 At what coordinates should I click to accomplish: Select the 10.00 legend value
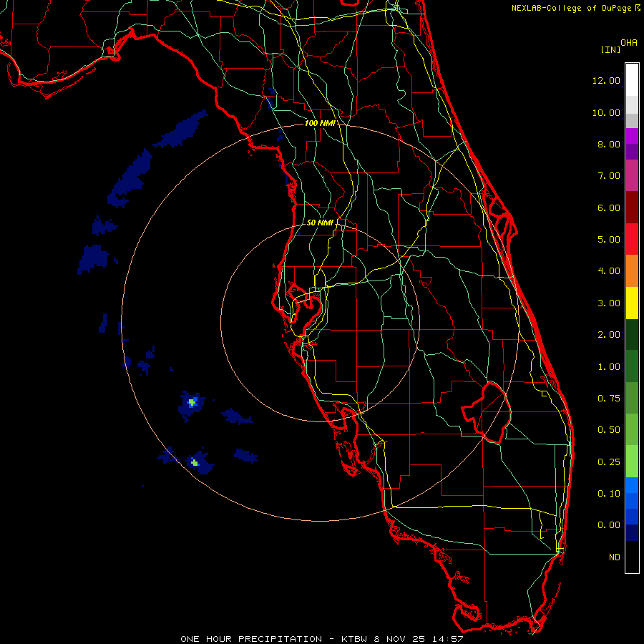[606, 112]
